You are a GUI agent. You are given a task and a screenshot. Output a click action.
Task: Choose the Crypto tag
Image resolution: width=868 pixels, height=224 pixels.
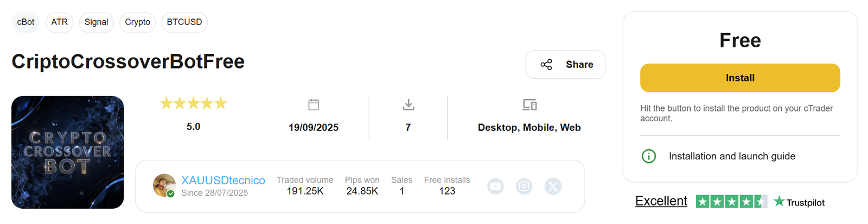tap(137, 22)
